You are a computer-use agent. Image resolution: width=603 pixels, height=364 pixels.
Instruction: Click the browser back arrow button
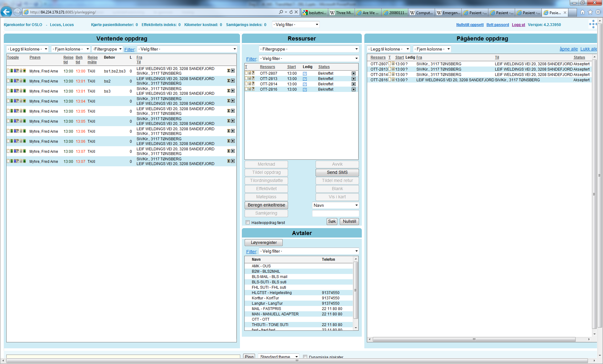point(6,12)
